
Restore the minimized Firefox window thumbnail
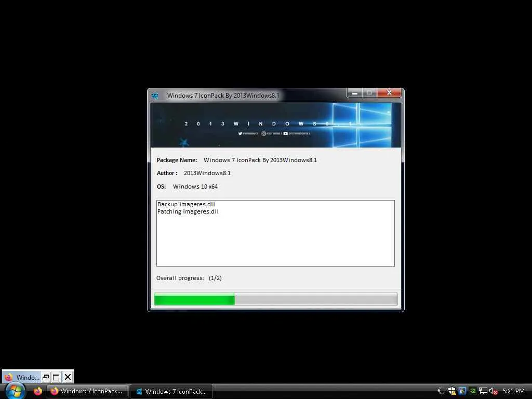click(x=46, y=377)
